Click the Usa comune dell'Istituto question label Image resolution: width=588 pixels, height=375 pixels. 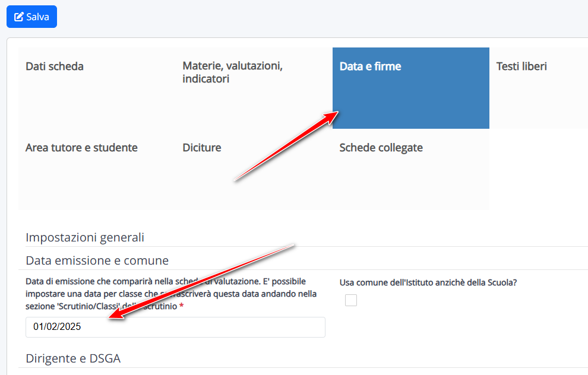pyautogui.click(x=428, y=282)
